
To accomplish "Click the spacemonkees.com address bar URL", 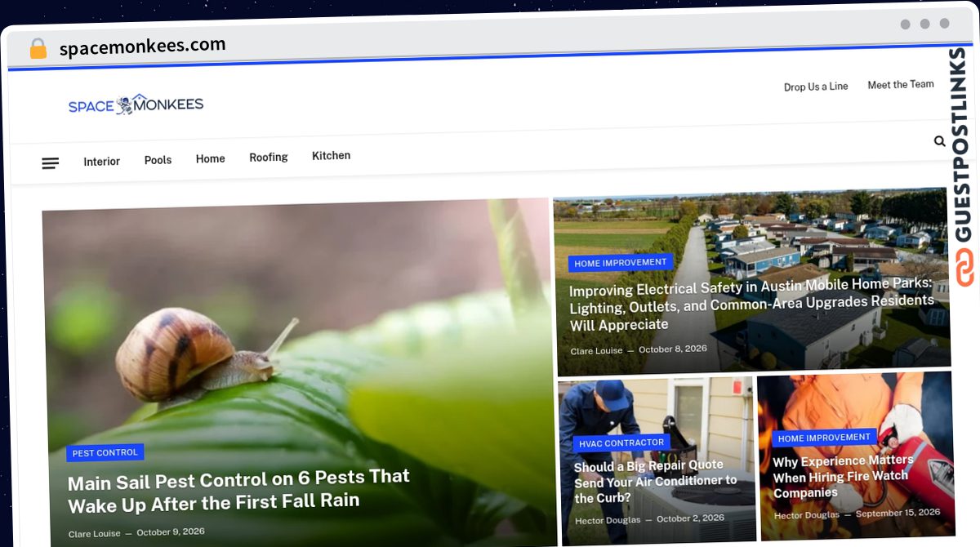I will tap(142, 47).
